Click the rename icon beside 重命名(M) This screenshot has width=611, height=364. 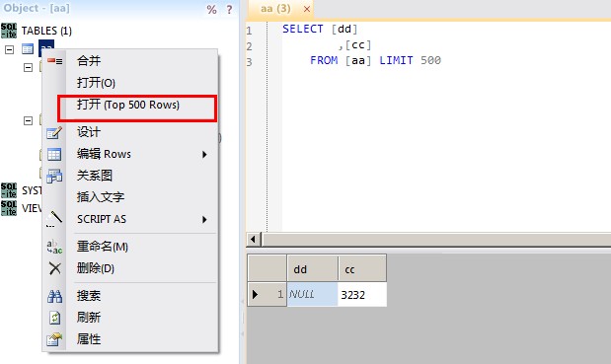point(54,247)
